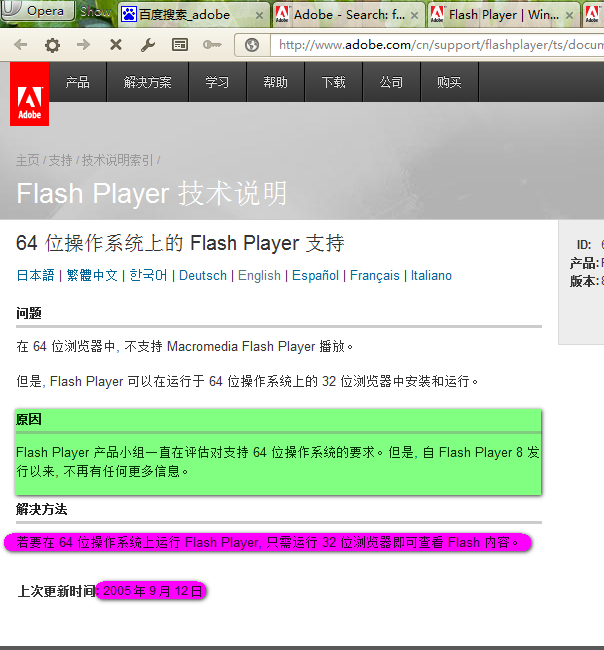Click the globe site-info icon
This screenshot has width=604, height=650.
click(252, 45)
